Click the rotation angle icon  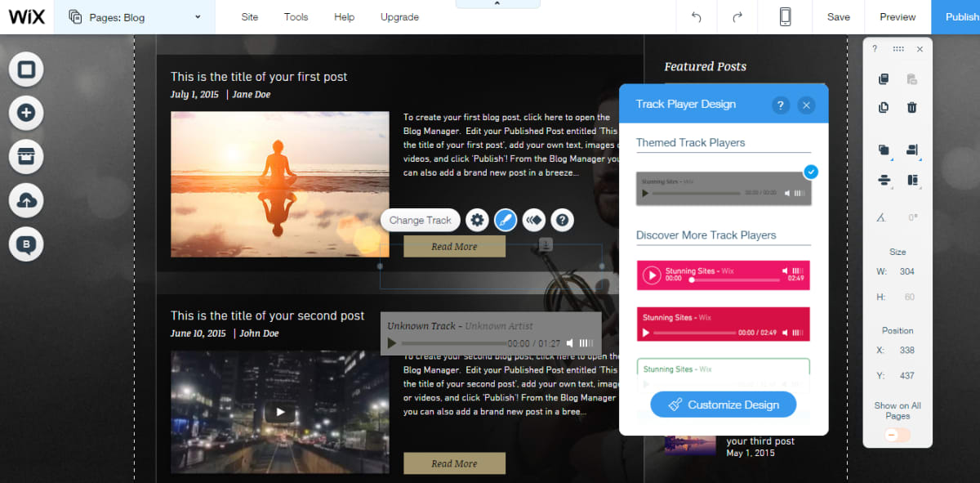coord(881,217)
